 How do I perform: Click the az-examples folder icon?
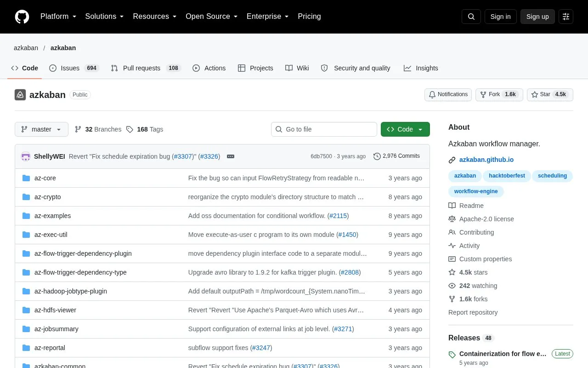point(26,216)
